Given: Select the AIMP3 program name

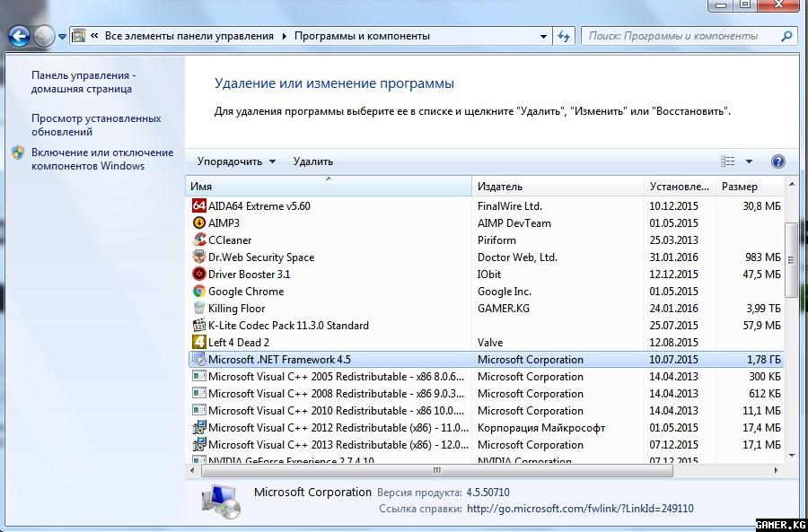Looking at the screenshot, I should [224, 223].
